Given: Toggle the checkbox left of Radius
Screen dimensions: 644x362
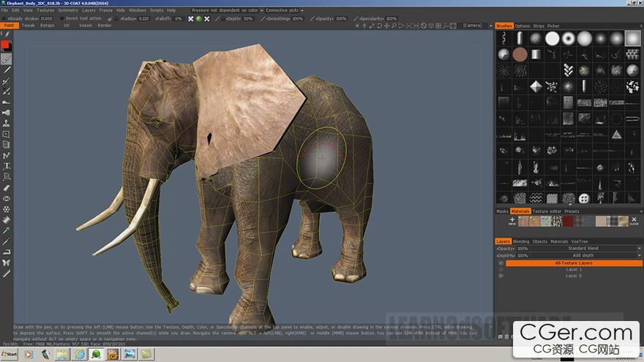Looking at the screenshot, I should click(116, 18).
